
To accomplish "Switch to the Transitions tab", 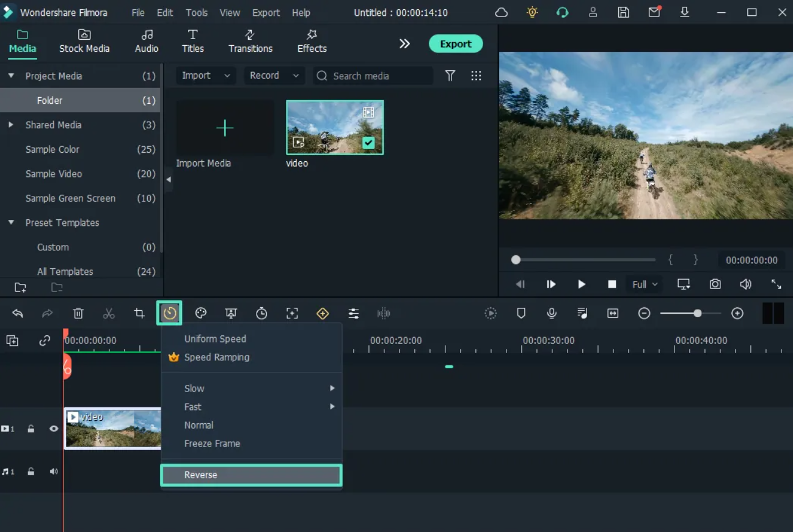I will coord(250,42).
